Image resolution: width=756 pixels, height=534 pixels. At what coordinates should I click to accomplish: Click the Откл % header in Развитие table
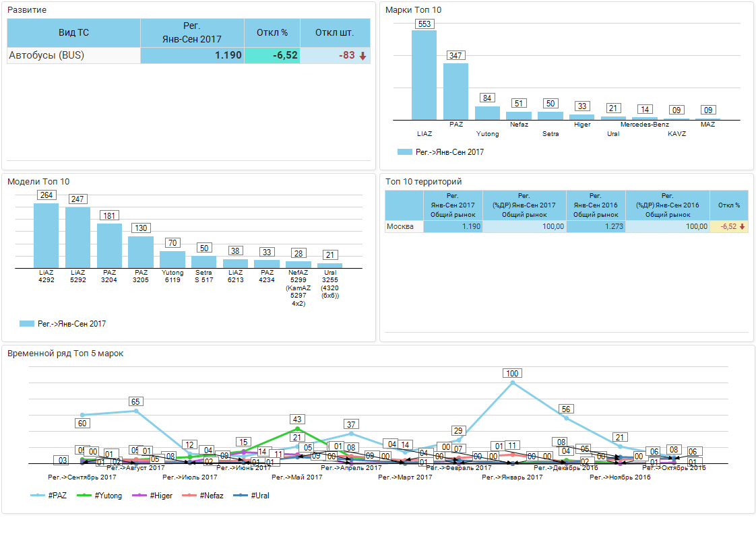[272, 32]
